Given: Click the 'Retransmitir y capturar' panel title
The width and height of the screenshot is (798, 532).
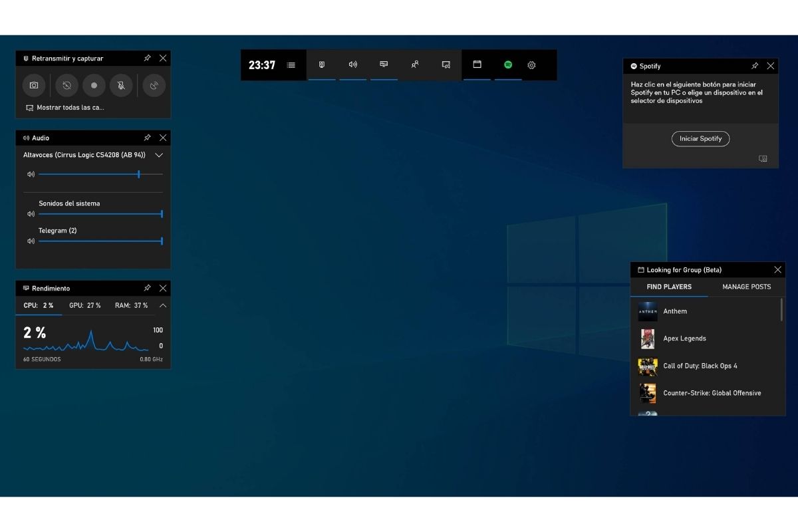Looking at the screenshot, I should click(x=68, y=59).
